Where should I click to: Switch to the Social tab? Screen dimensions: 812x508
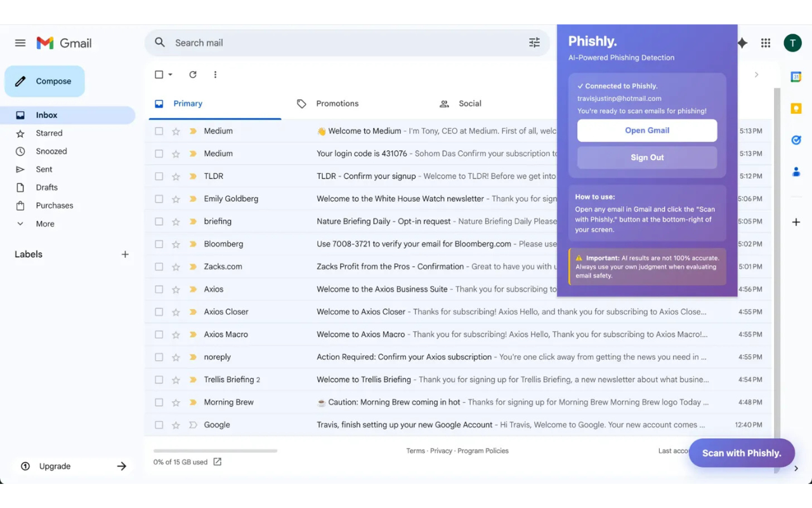coord(469,104)
